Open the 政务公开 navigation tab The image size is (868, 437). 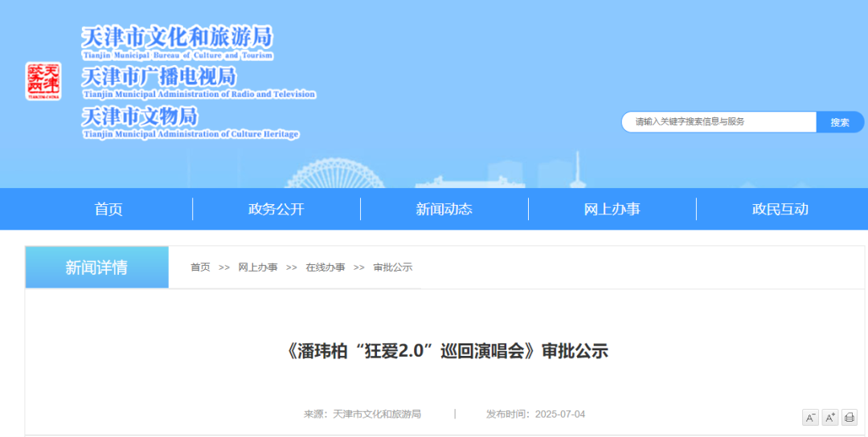276,209
